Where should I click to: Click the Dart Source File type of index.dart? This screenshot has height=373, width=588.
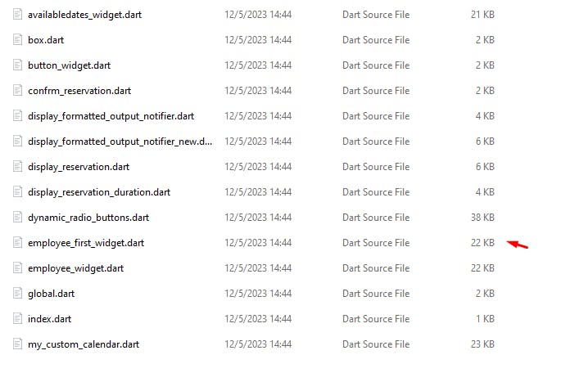[376, 319]
